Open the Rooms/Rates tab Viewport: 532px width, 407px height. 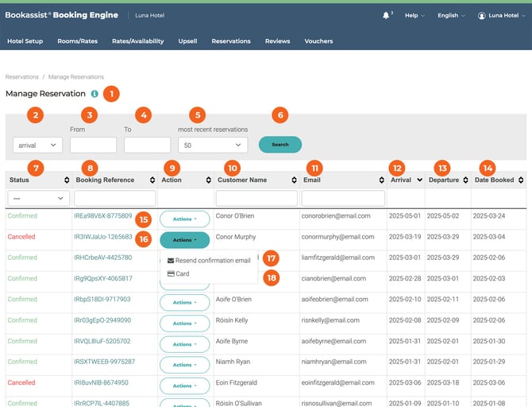pyautogui.click(x=77, y=41)
